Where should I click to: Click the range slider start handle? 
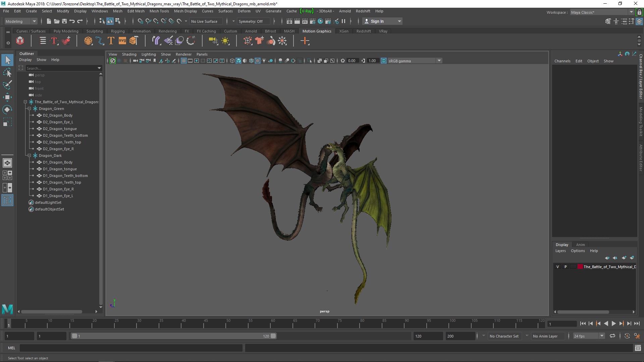click(74, 336)
